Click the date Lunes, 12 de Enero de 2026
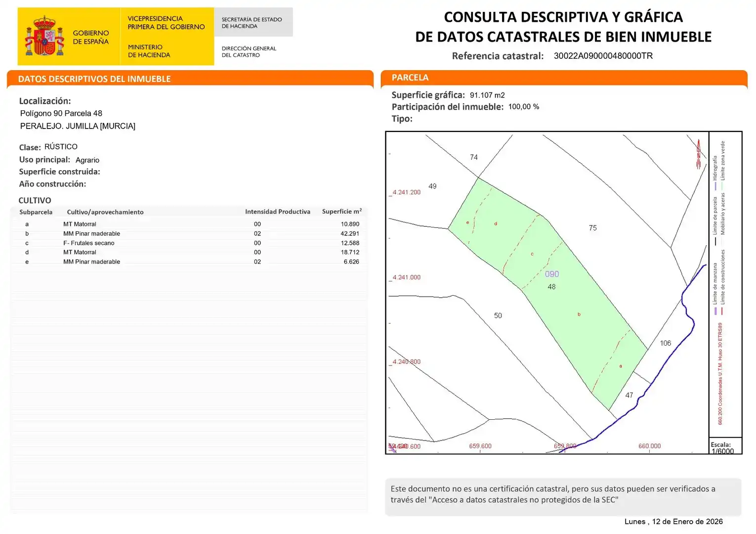The image size is (756, 534). pyautogui.click(x=673, y=522)
